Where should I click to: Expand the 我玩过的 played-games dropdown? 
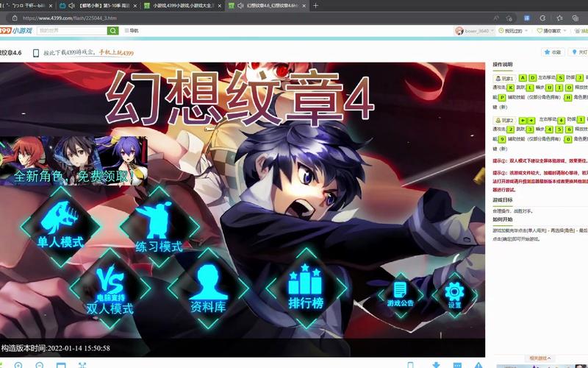coord(513,31)
